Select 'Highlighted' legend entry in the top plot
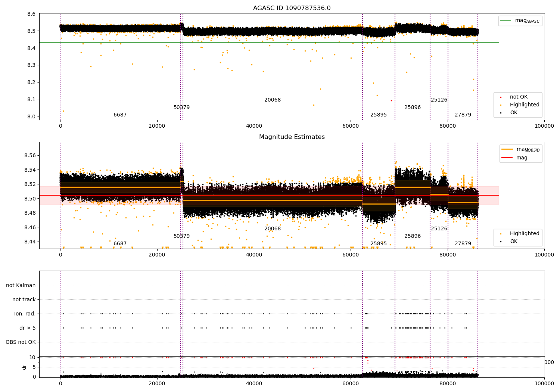The image size is (560, 392). coord(520,105)
